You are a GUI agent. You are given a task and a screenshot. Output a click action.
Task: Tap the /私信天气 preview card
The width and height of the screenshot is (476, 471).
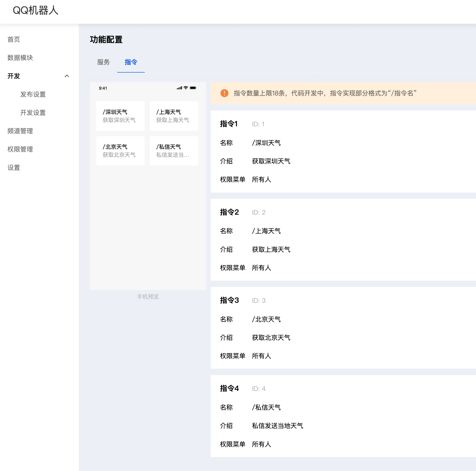point(174,151)
